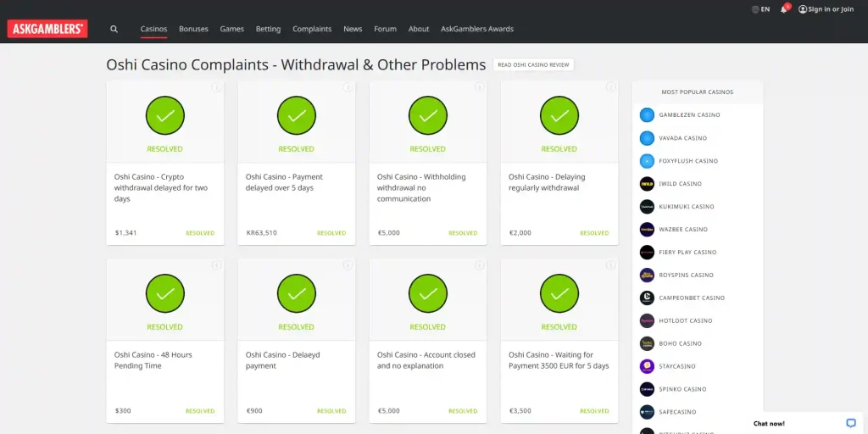Screen dimensions: 868x434
Task: Click the StayCasino logo icon
Action: click(x=647, y=366)
